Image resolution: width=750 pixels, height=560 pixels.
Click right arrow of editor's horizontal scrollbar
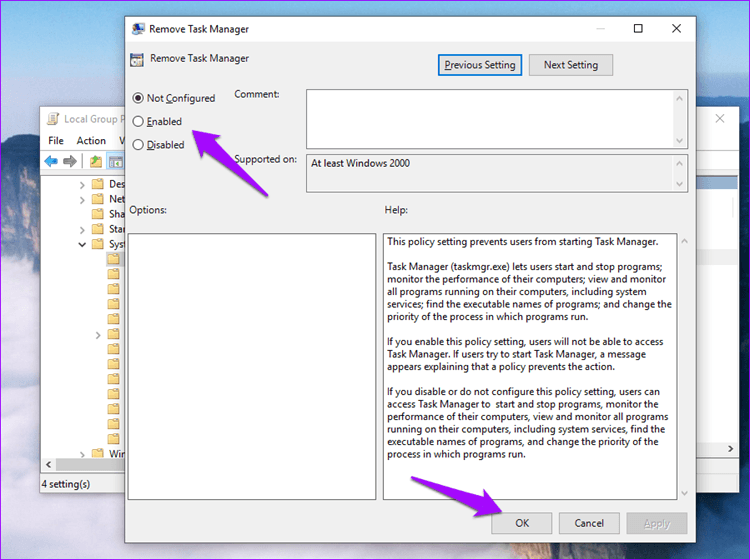click(x=730, y=449)
